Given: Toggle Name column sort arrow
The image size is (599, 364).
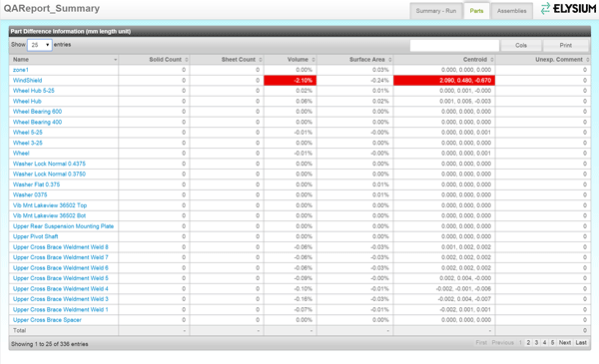Looking at the screenshot, I should pos(116,60).
